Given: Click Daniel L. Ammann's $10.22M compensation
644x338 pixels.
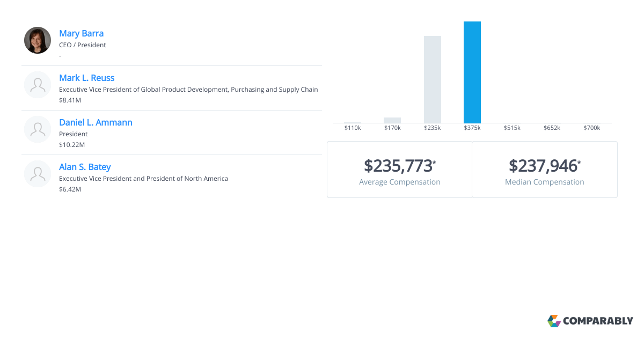Looking at the screenshot, I should coord(72,145).
